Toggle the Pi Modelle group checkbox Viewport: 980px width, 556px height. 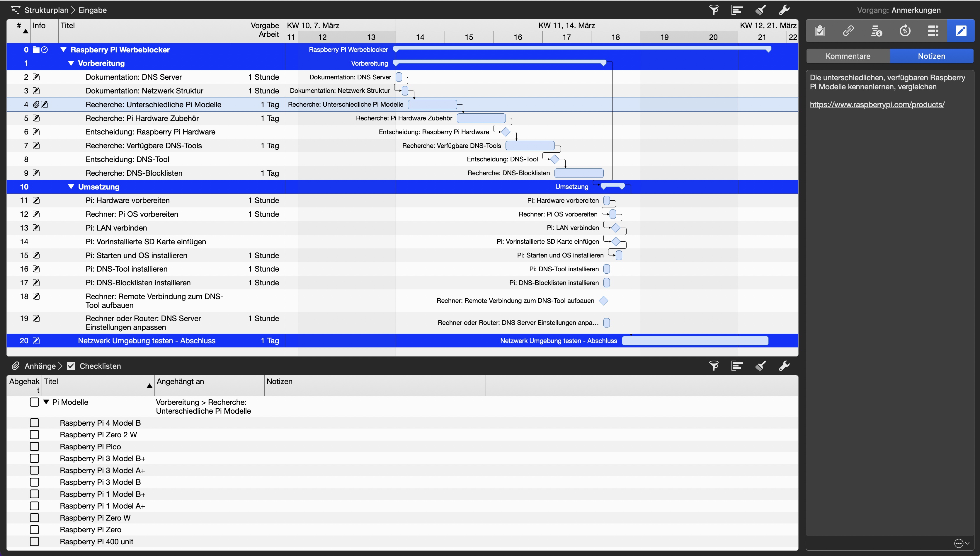click(34, 402)
